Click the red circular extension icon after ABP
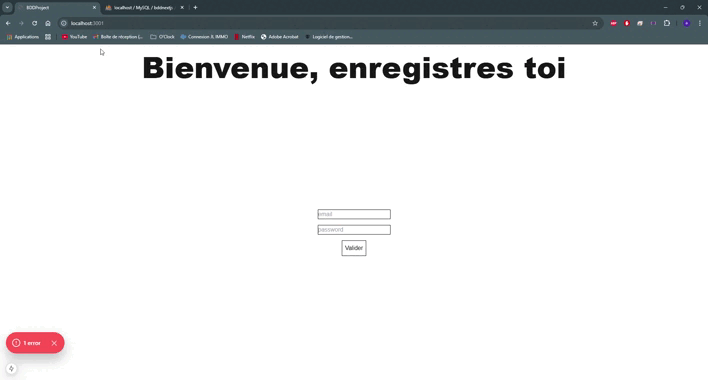 [x=627, y=23]
